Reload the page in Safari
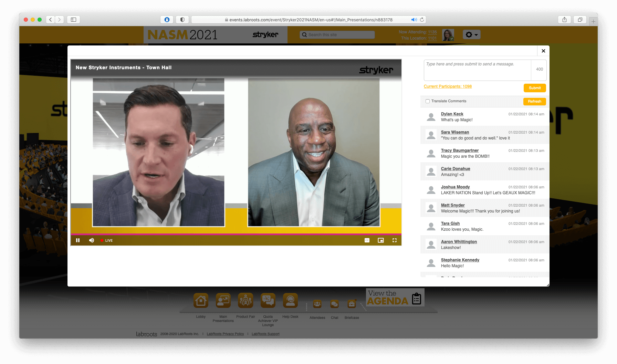 [422, 20]
